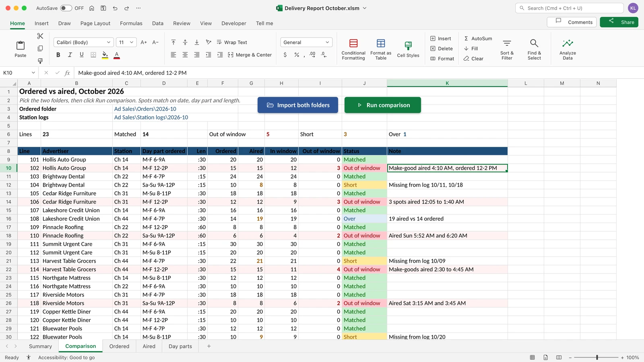Open Format as Table
Screen dimensions: 644x362
tap(381, 49)
